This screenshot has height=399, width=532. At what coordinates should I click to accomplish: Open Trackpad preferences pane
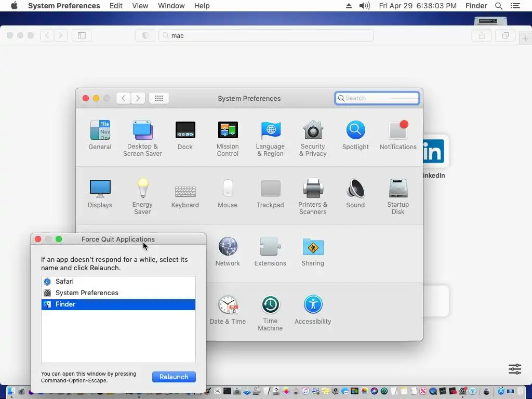pos(270,193)
